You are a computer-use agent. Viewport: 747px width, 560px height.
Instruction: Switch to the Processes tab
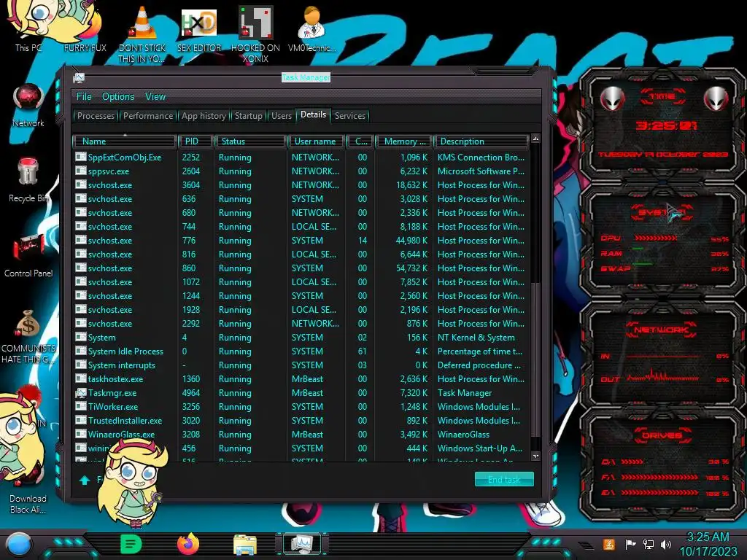(96, 116)
